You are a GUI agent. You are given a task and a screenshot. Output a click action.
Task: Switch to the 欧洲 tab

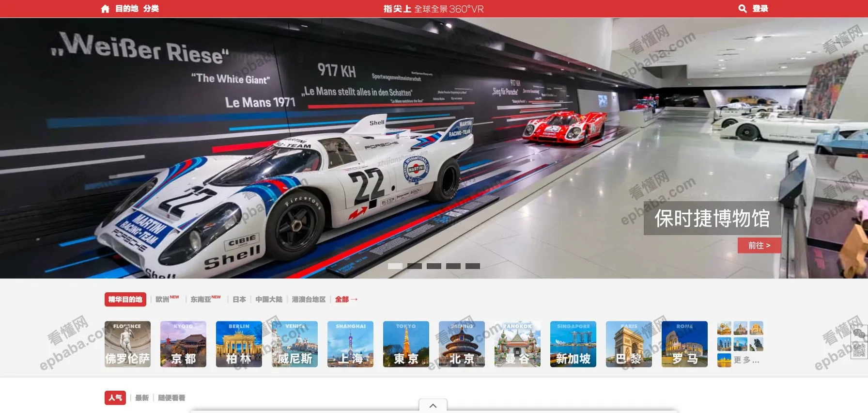(163, 300)
